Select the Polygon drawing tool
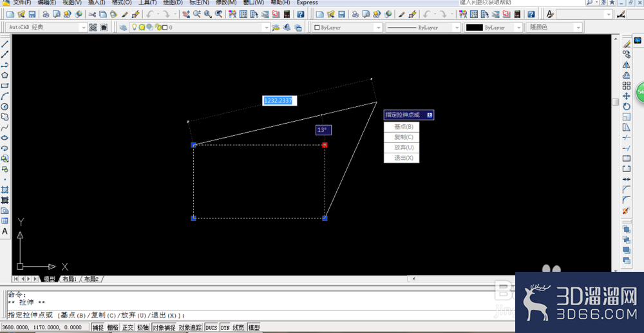 tap(5, 75)
